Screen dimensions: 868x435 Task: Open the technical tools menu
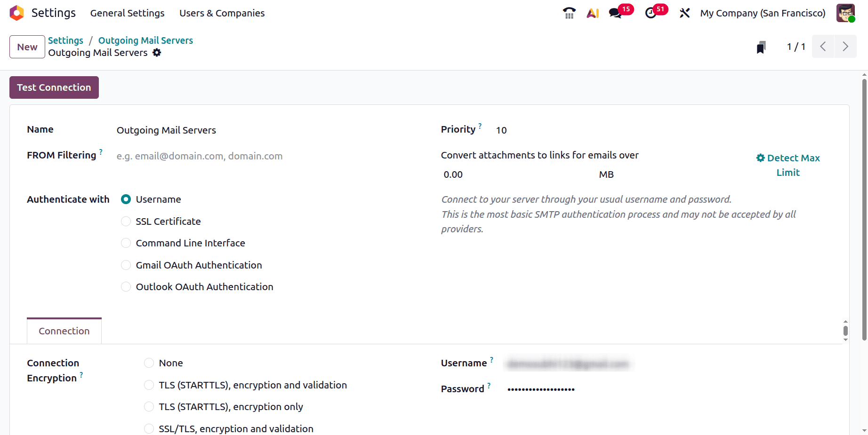click(684, 13)
